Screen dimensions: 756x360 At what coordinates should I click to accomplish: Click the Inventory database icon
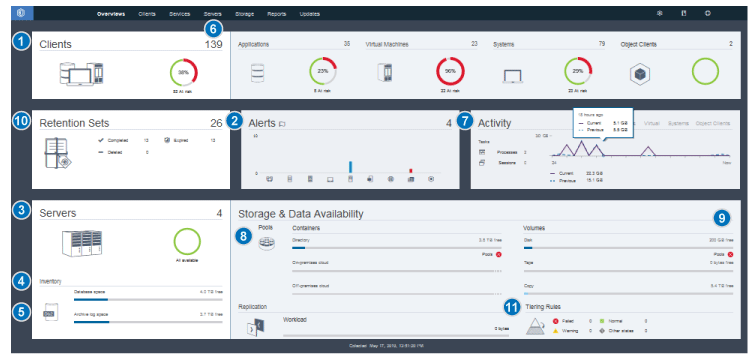[x=51, y=312]
